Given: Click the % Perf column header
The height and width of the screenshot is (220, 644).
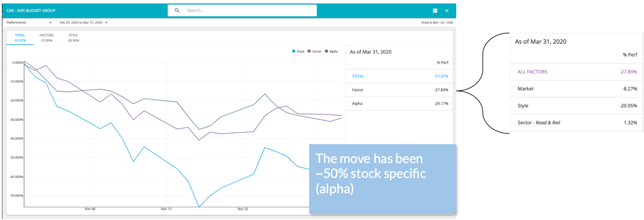Looking at the screenshot, I should [x=630, y=55].
